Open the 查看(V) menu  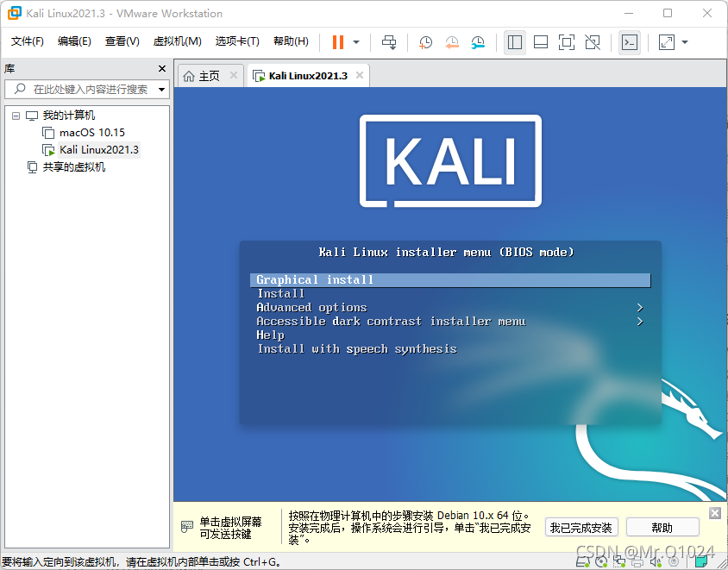coord(122,41)
